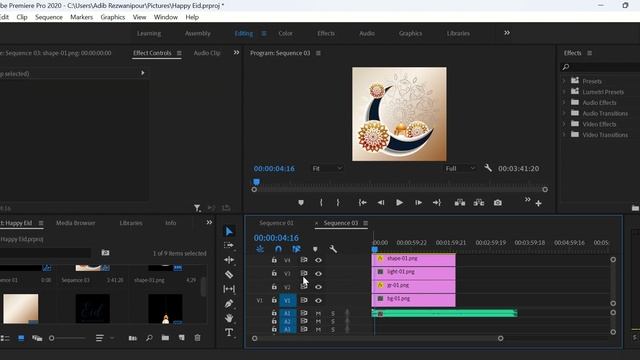The image size is (640, 360).
Task: Open Program Monitor settings wrench
Action: [x=488, y=168]
